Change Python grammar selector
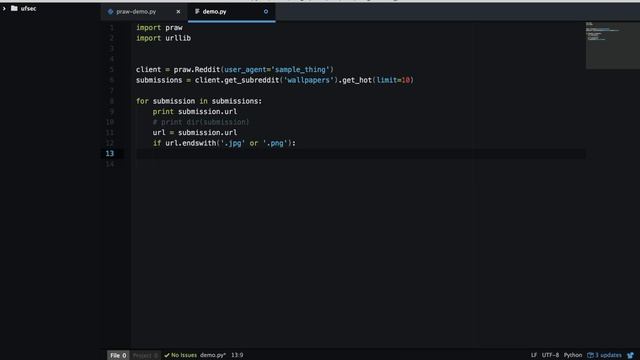 pos(573,356)
